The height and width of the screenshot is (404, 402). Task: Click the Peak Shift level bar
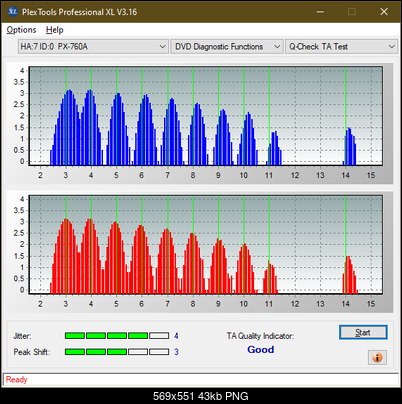click(x=117, y=352)
